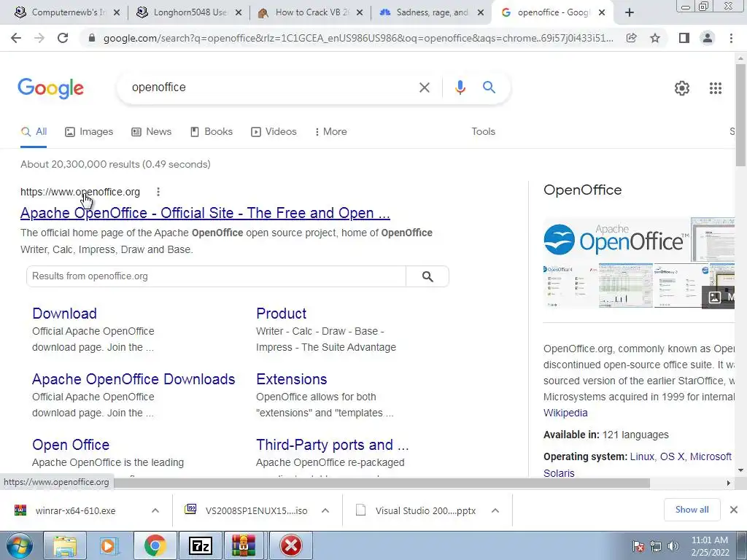Click the Action Center flag tray icon
Viewport: 747px width, 560px height.
[x=638, y=546]
